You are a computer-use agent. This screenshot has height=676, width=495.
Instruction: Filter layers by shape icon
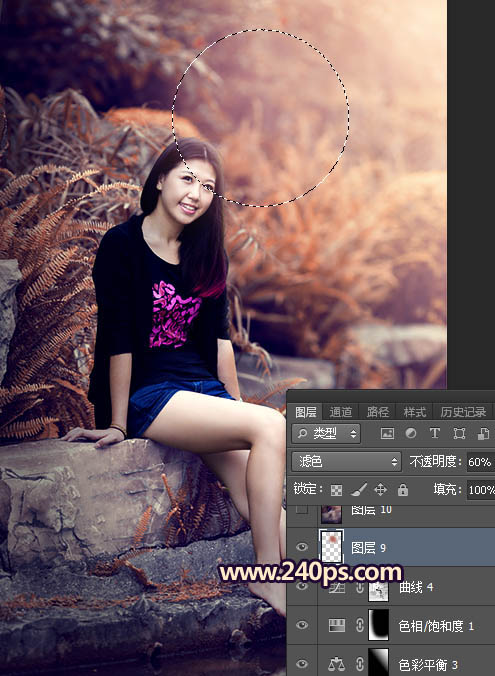pyautogui.click(x=459, y=434)
